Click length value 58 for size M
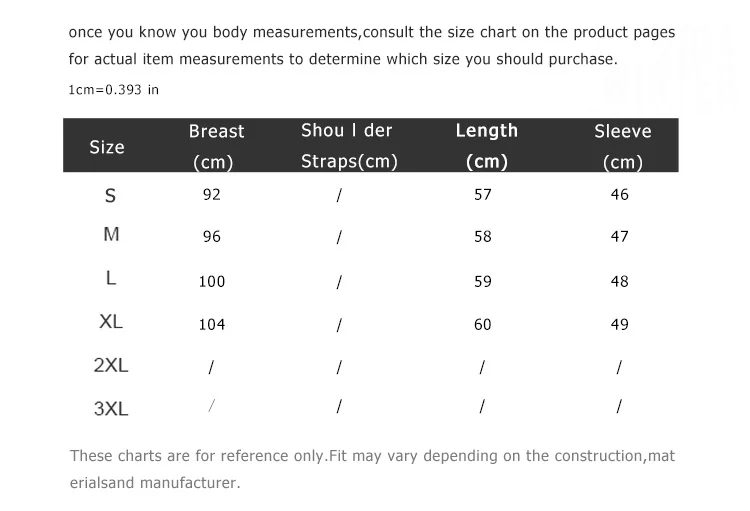Screen dimensions: 750x511 pos(483,236)
